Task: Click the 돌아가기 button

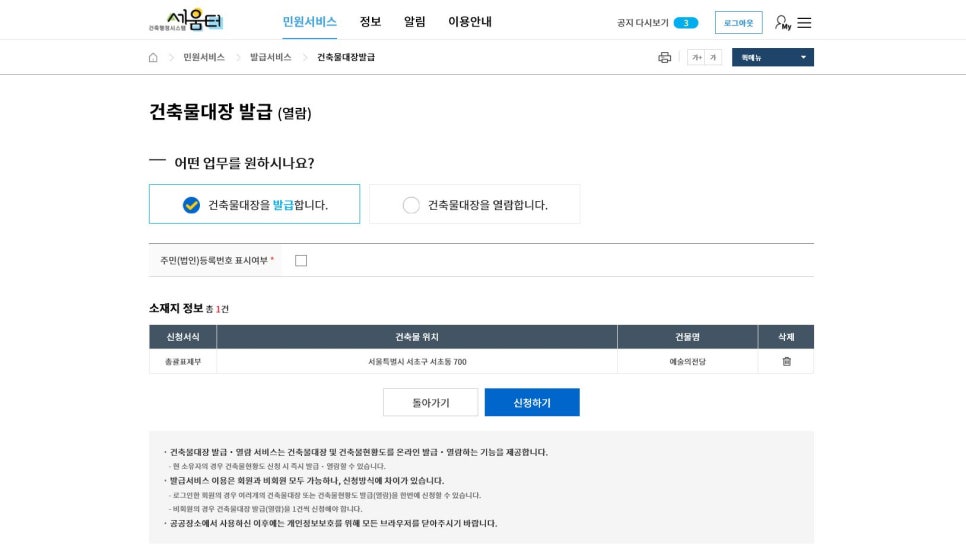Action: [430, 403]
